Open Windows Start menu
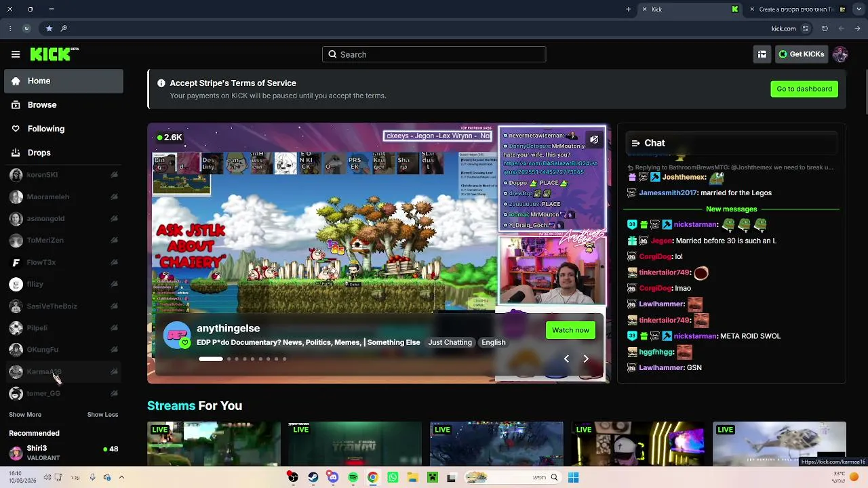868x488 pixels. pyautogui.click(x=573, y=478)
